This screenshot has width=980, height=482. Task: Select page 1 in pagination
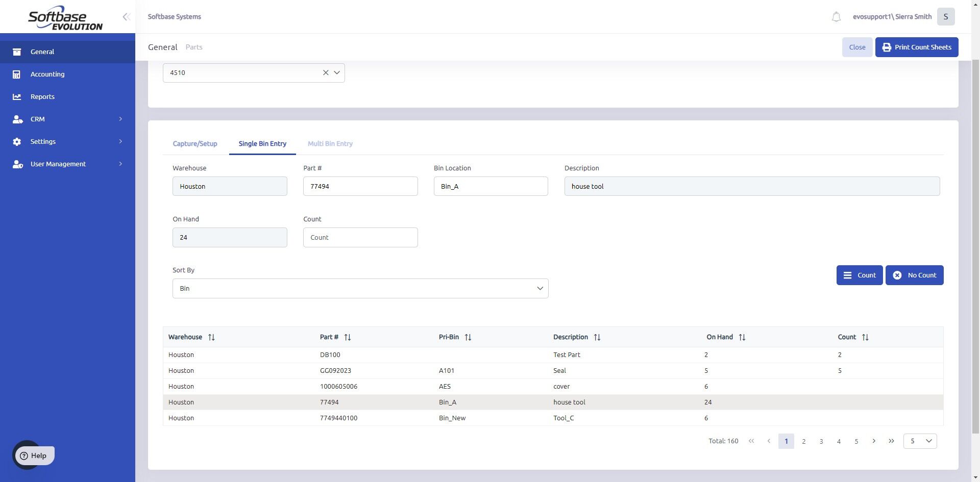tap(786, 441)
